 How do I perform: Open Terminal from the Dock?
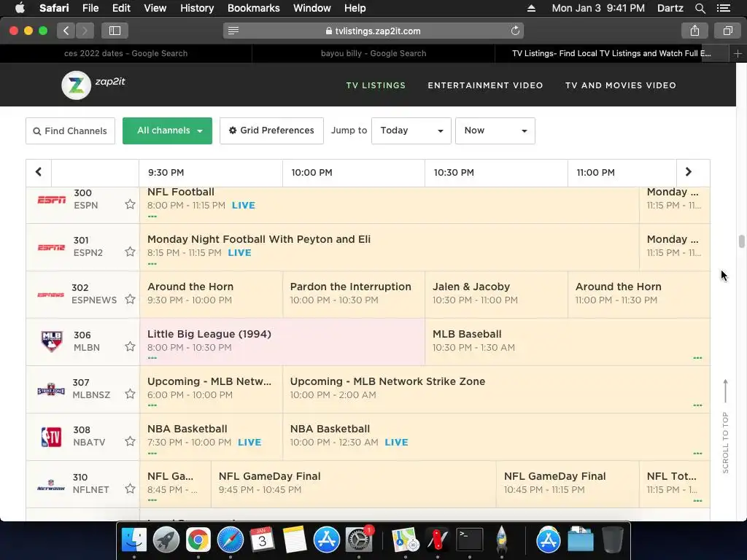470,540
